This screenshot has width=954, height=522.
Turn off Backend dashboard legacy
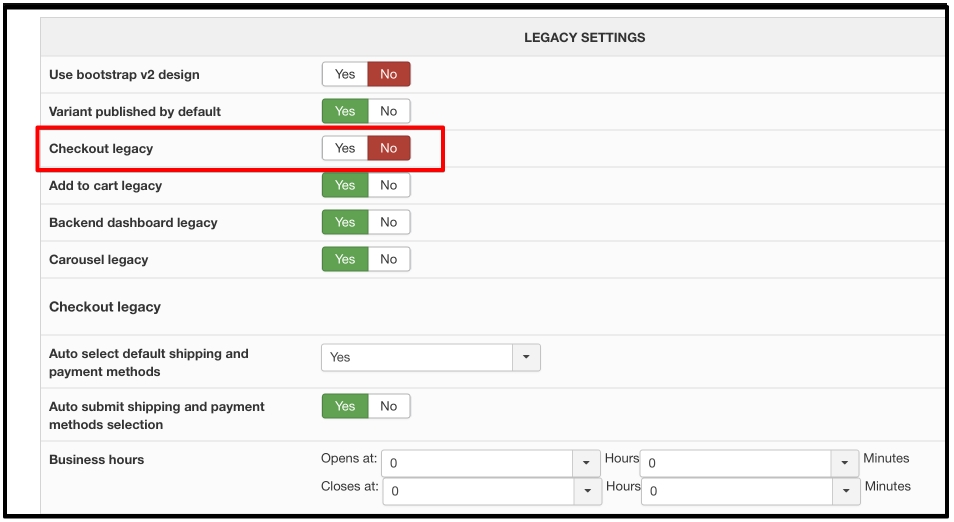coord(389,223)
